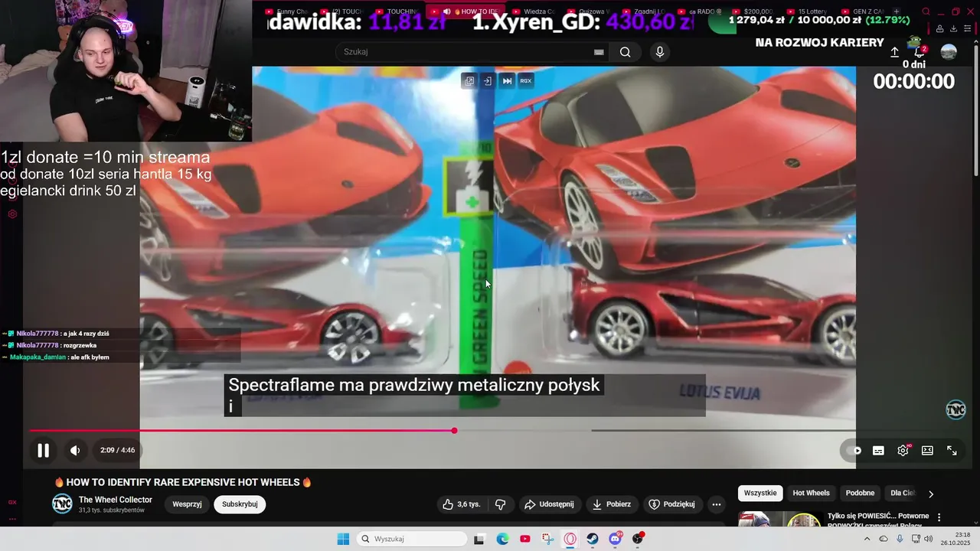Switch to the $200,000 browser tab

[x=754, y=11]
